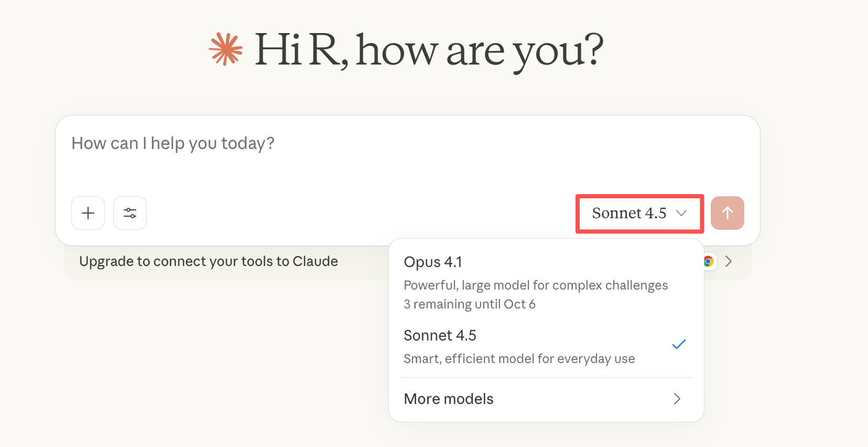Open the More models submenu
The image size is (868, 447).
[x=449, y=399]
